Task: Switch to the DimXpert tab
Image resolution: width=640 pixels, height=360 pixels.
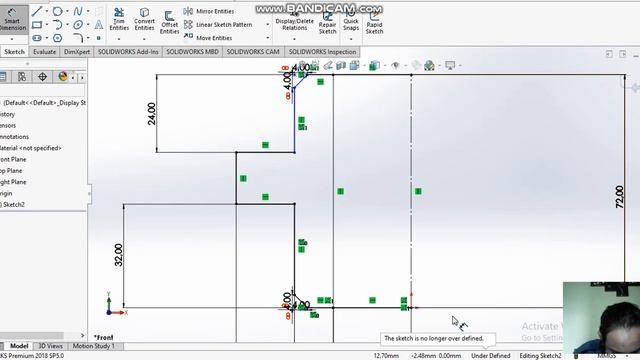Action: click(77, 52)
